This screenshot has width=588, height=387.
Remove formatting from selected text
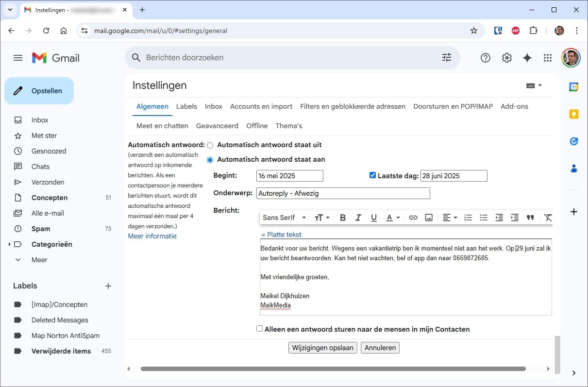point(548,218)
